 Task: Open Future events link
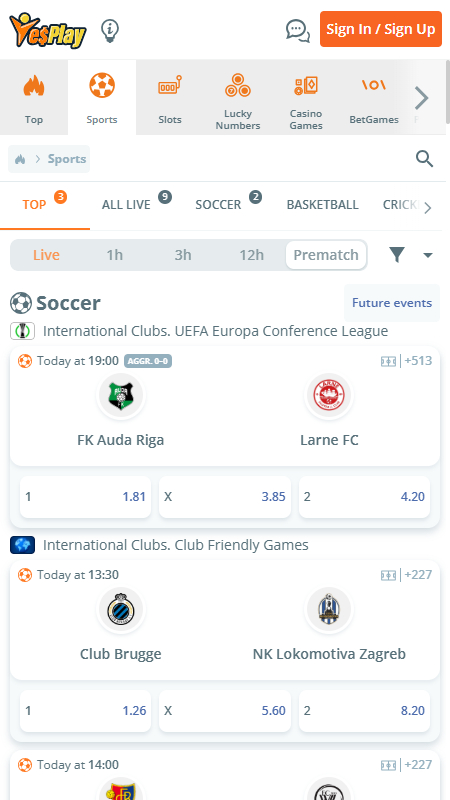pyautogui.click(x=392, y=303)
